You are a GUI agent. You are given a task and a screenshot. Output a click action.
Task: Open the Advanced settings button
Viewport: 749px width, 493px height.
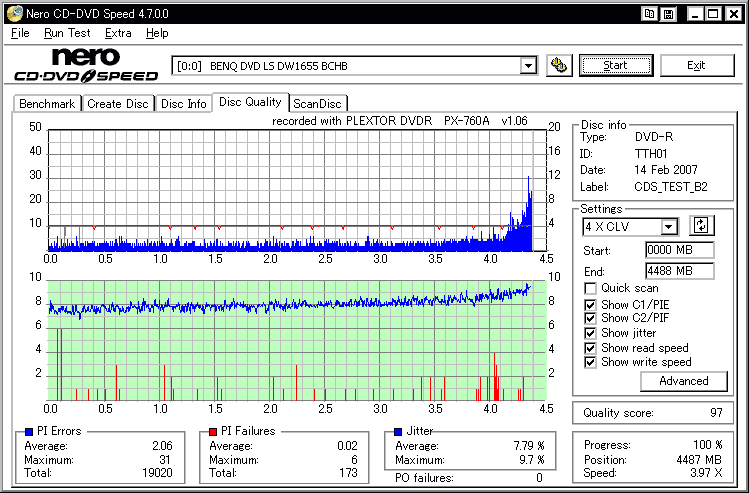[x=684, y=381]
